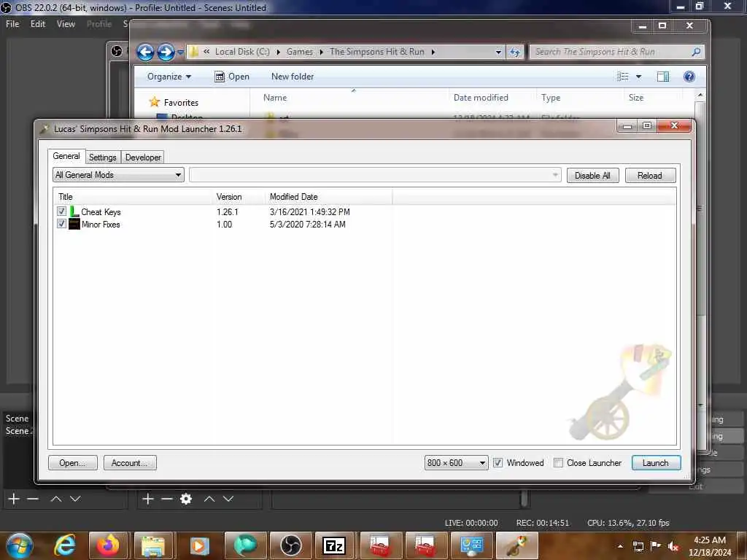The image size is (747, 560).
Task: Remove the selected OBS scene
Action: 33,499
